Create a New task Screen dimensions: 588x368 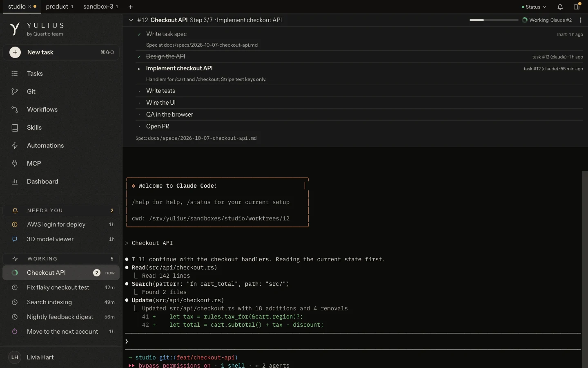tap(61, 52)
